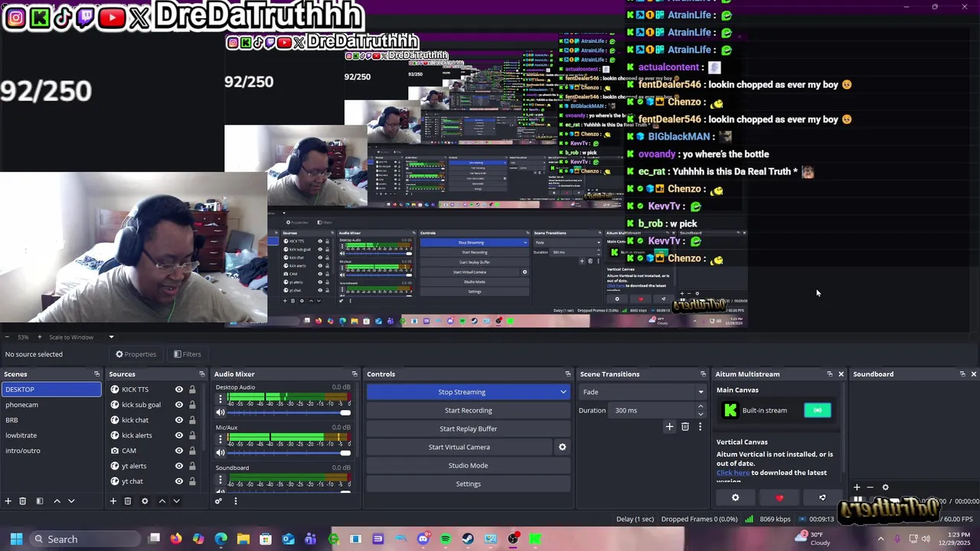Select the DESKTOP scene

point(51,390)
